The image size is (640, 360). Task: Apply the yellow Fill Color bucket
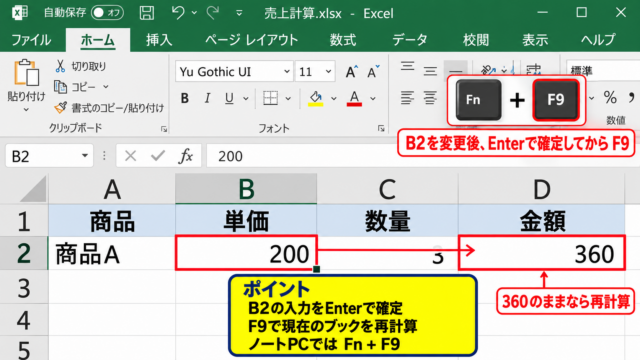click(x=316, y=98)
